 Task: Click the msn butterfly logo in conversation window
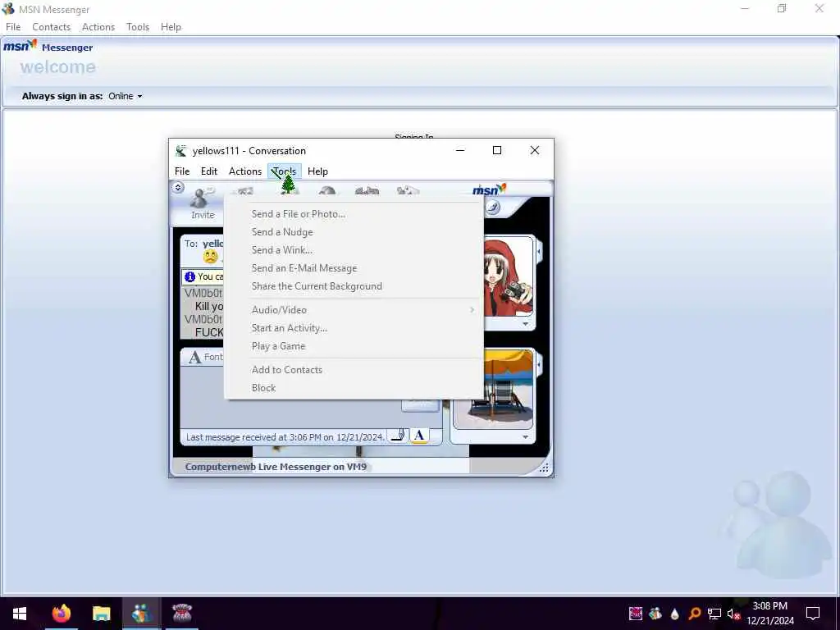(x=489, y=189)
